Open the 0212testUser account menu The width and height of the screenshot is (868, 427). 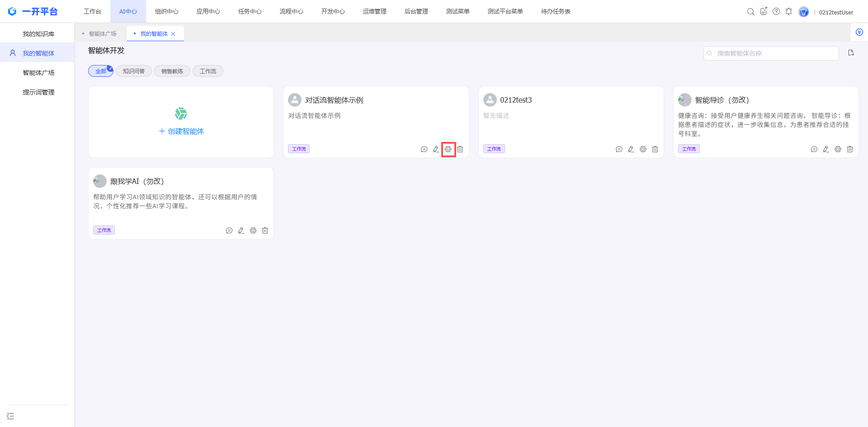(x=835, y=12)
